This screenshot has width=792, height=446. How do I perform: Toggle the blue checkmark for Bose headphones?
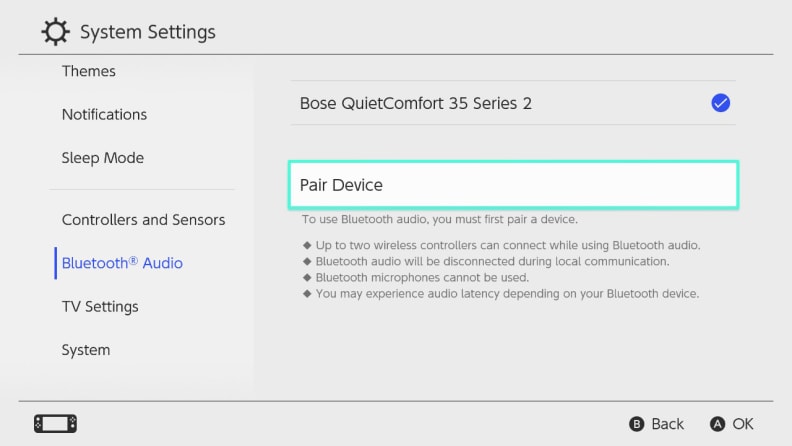click(x=720, y=103)
